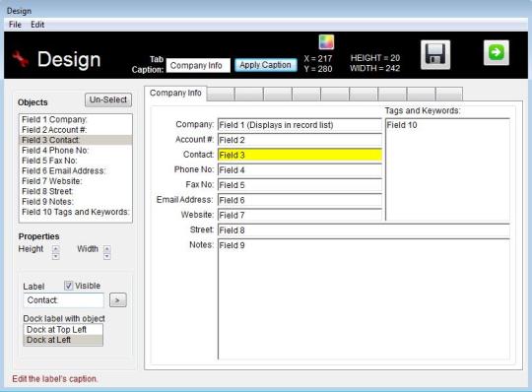
Task: Select Field 5 Fax No in Objects list
Action: 75,161
